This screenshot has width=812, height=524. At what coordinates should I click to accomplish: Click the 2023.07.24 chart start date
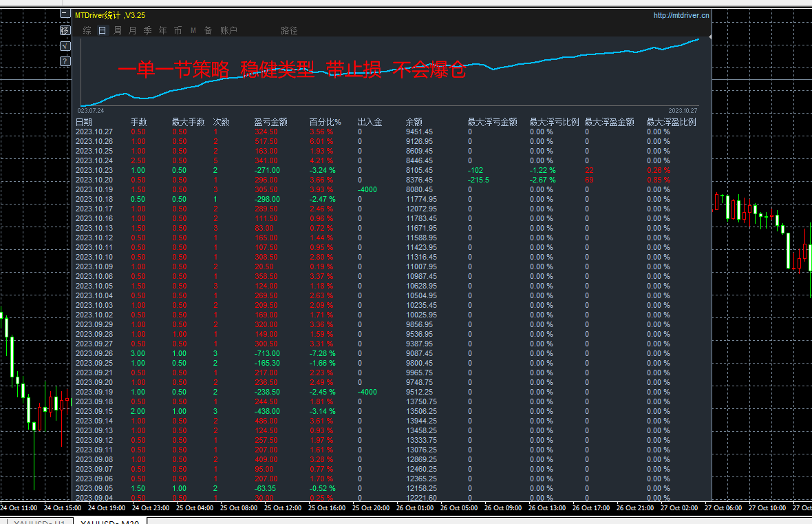[x=91, y=110]
